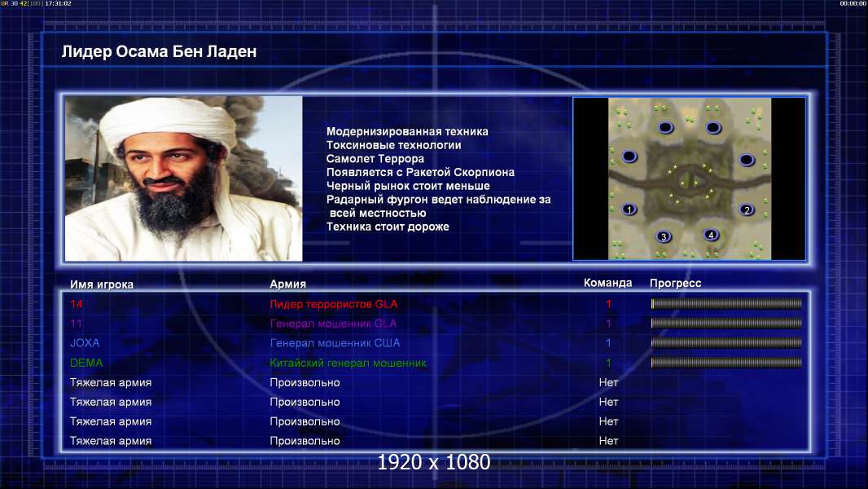Select player name JOXA in the list
Screen dimensions: 868x489
(x=85, y=343)
